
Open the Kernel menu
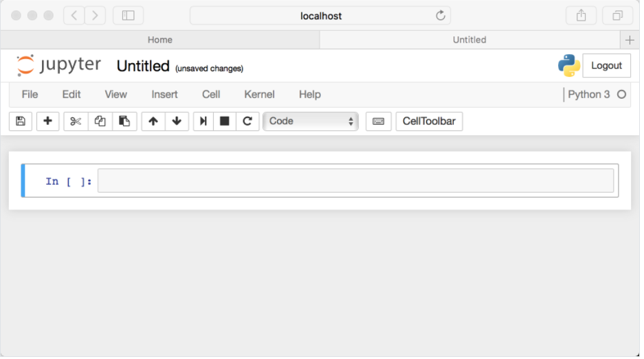[x=259, y=95]
